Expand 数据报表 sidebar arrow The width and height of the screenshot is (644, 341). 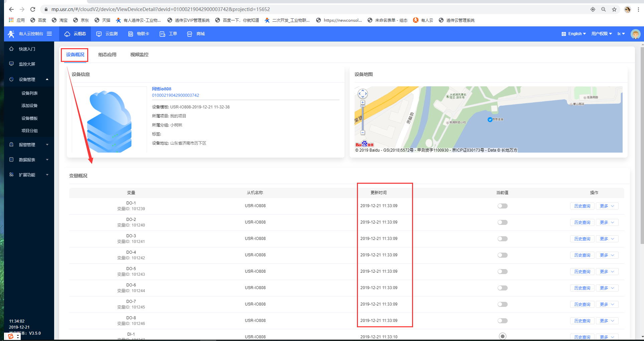(47, 160)
